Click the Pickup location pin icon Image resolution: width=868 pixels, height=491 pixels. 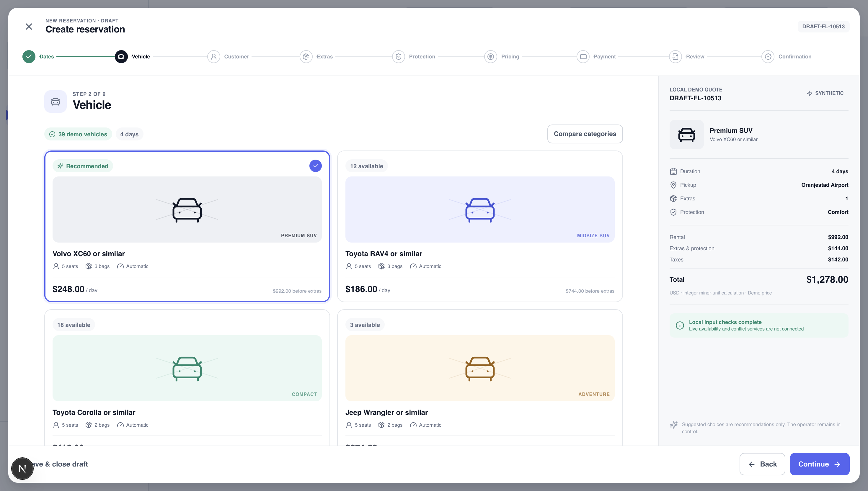coord(673,185)
